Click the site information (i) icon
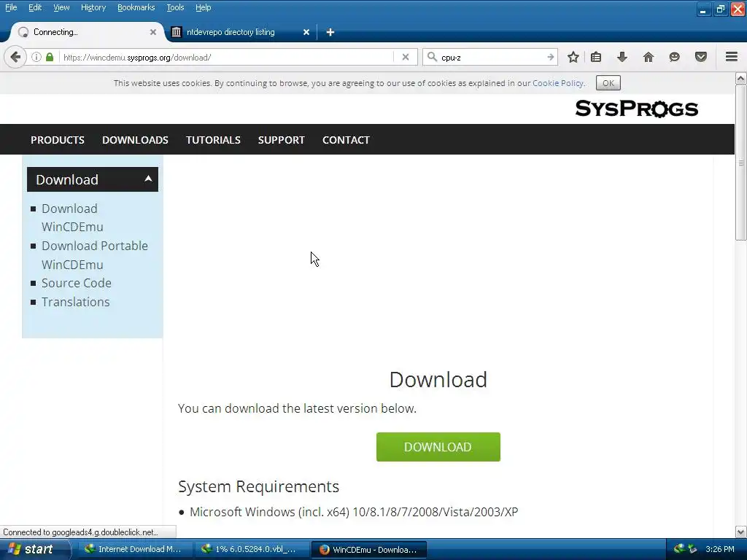 coord(36,57)
